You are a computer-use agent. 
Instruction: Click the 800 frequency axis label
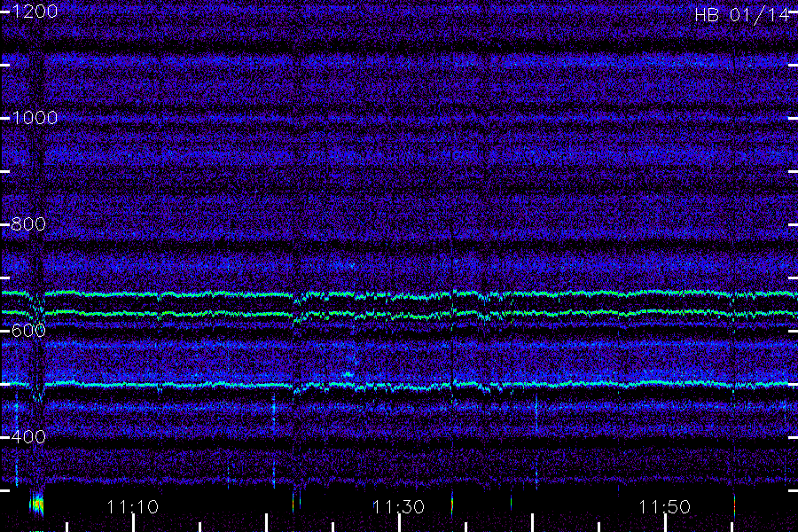(28, 224)
